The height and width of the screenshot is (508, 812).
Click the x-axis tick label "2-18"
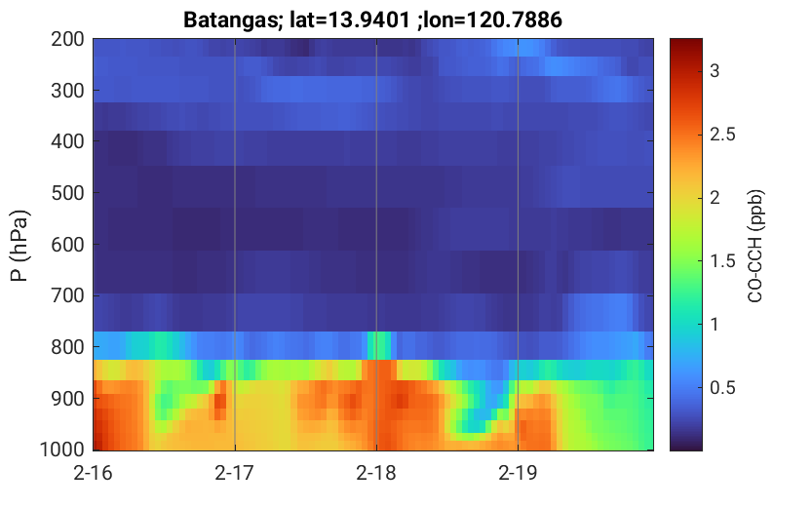376,473
